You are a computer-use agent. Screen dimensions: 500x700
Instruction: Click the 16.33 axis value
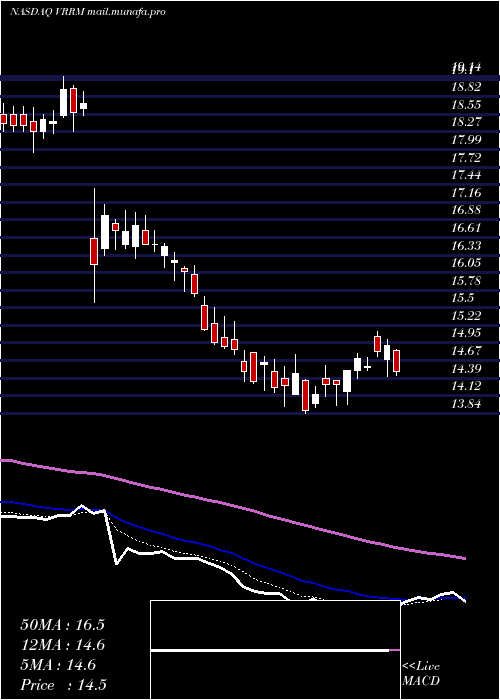coord(467,245)
